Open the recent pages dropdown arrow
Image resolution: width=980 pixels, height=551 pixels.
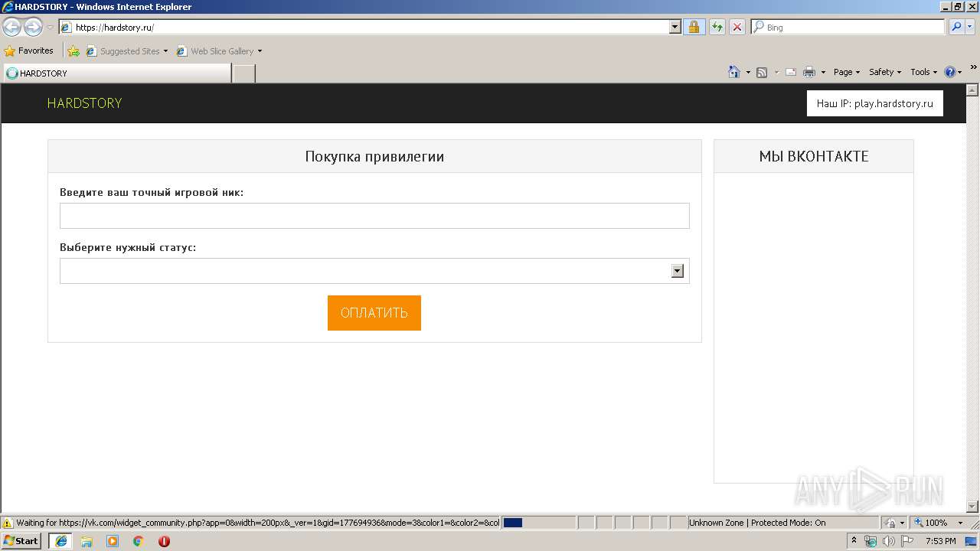pos(50,28)
